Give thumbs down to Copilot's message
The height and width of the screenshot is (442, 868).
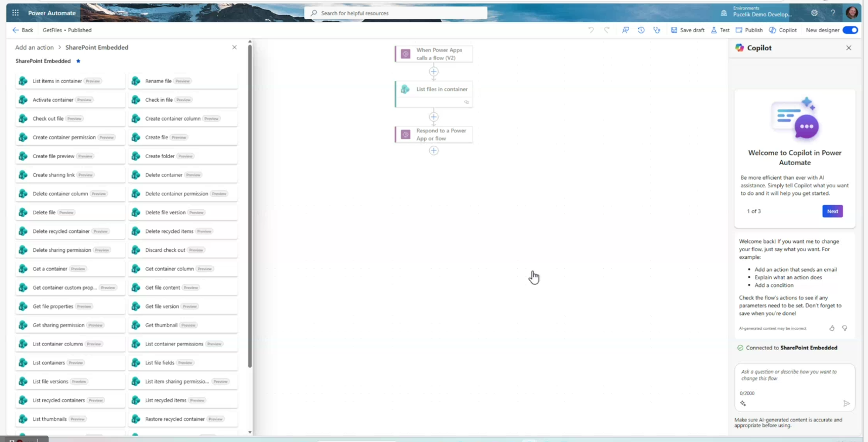[x=845, y=328]
